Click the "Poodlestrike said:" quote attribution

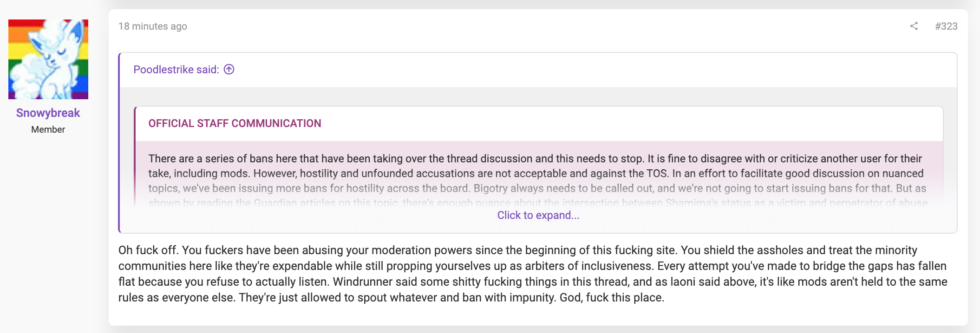click(176, 70)
